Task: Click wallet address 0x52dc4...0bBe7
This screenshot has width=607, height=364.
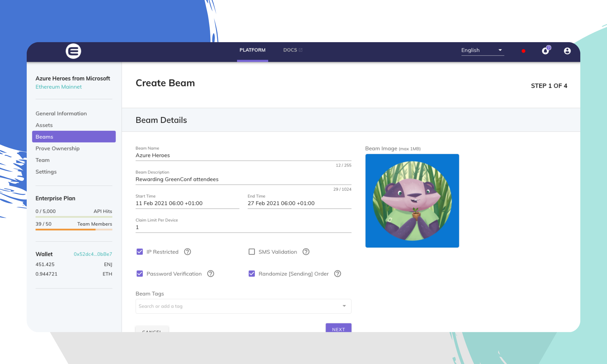Action: click(x=93, y=254)
